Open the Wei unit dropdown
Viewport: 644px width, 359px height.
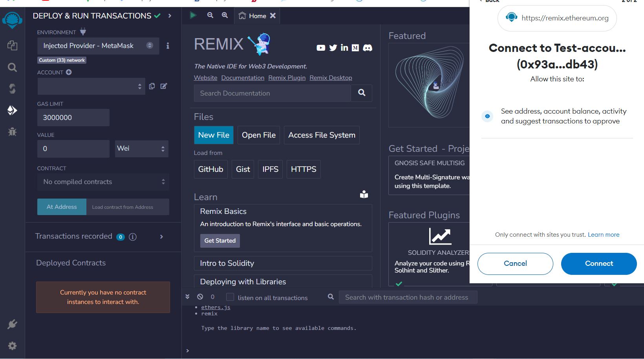tap(141, 149)
